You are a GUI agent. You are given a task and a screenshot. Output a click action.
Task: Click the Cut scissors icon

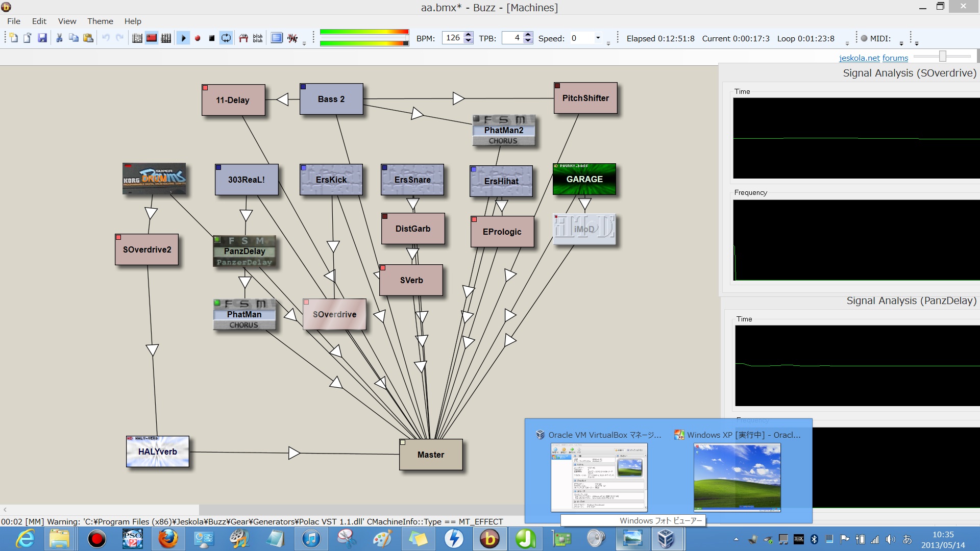(59, 38)
